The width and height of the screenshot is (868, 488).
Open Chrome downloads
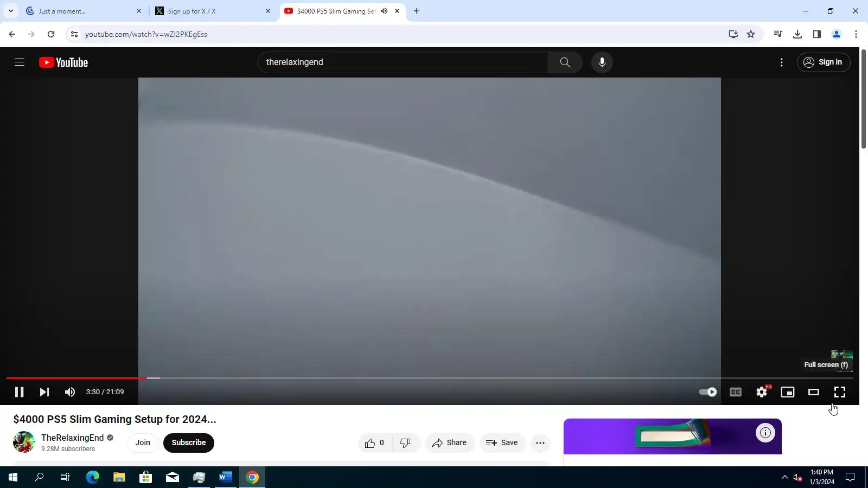coord(797,34)
